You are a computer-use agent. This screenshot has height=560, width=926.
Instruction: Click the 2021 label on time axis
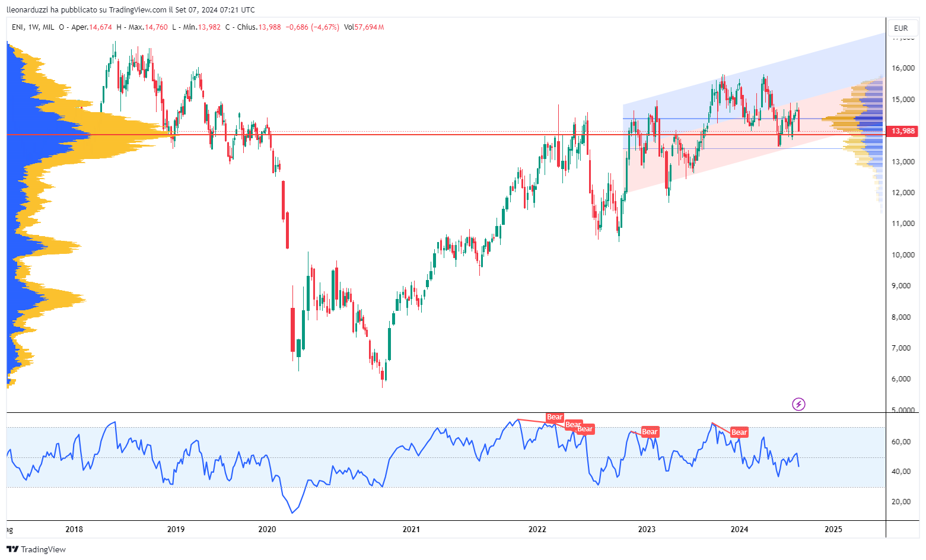point(411,529)
